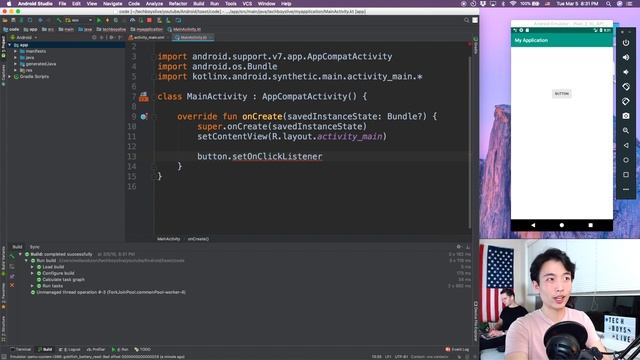Rotate emulator right icon
This screenshot has height=360, width=640.
[626, 101]
